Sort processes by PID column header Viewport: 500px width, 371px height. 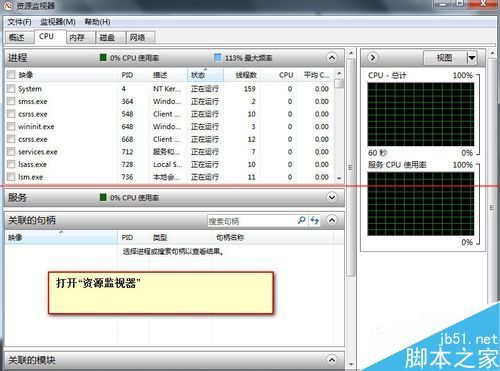click(133, 75)
